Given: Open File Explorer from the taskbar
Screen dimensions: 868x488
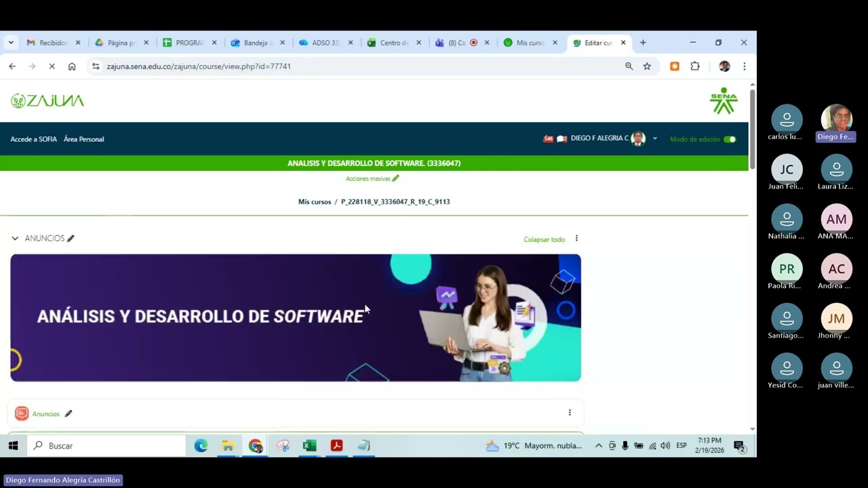Looking at the screenshot, I should (x=228, y=445).
